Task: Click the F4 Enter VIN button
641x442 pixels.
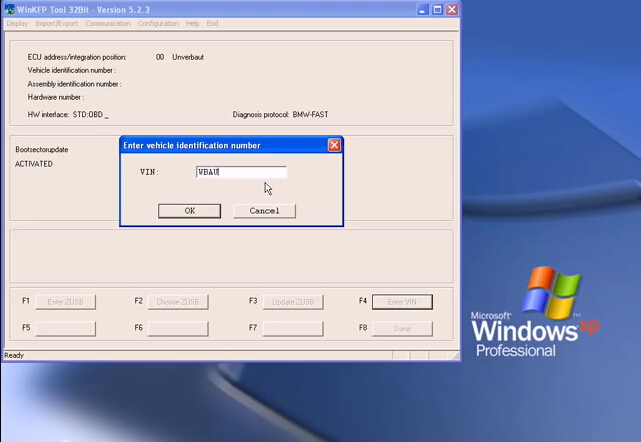Action: pos(402,302)
